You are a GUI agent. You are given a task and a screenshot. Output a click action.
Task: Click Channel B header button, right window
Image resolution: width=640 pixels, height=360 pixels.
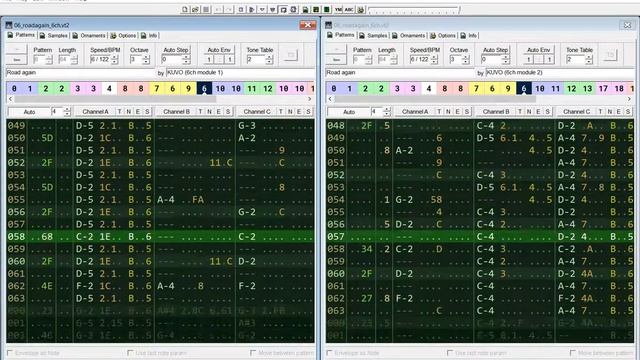point(496,111)
